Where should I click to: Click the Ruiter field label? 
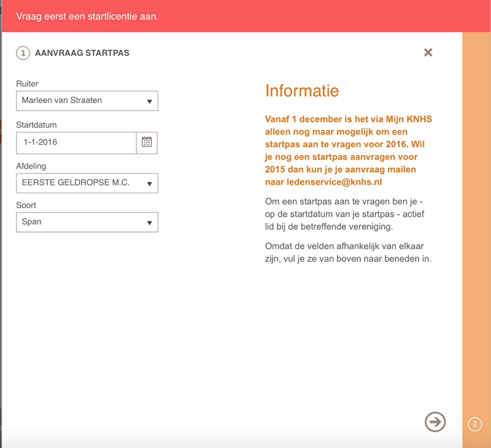(x=27, y=84)
